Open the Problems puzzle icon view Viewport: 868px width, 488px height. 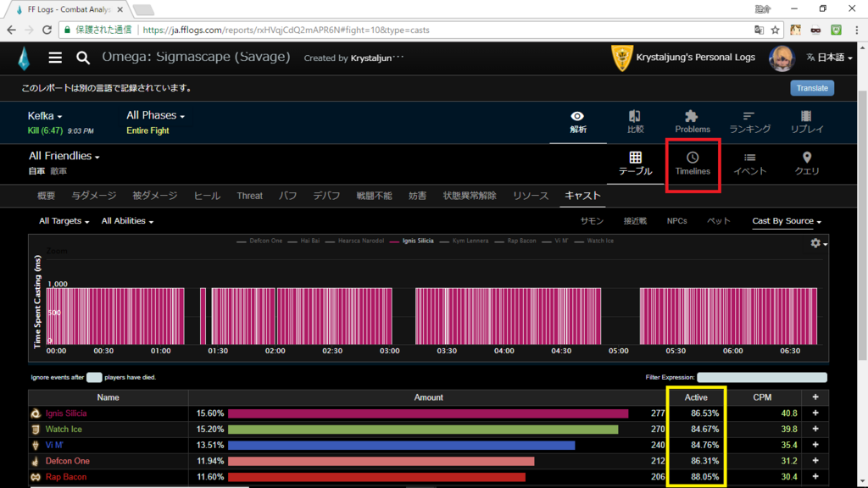click(692, 122)
